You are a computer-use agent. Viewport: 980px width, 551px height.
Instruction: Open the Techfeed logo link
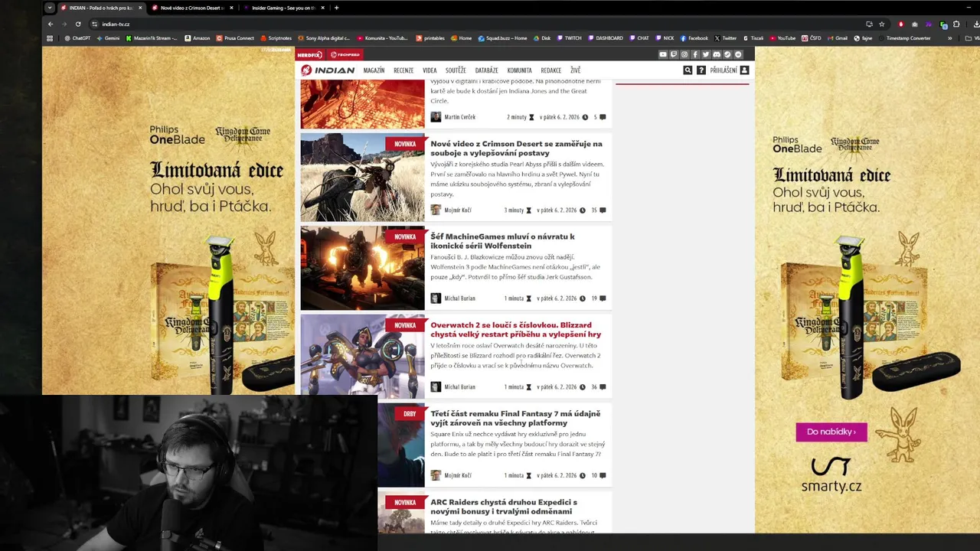tap(345, 54)
